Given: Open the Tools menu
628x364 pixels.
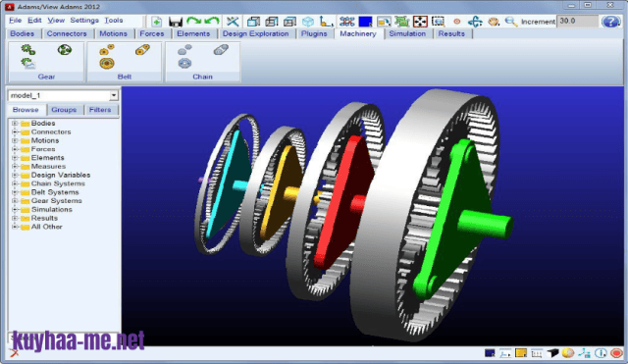Looking at the screenshot, I should pos(114,21).
